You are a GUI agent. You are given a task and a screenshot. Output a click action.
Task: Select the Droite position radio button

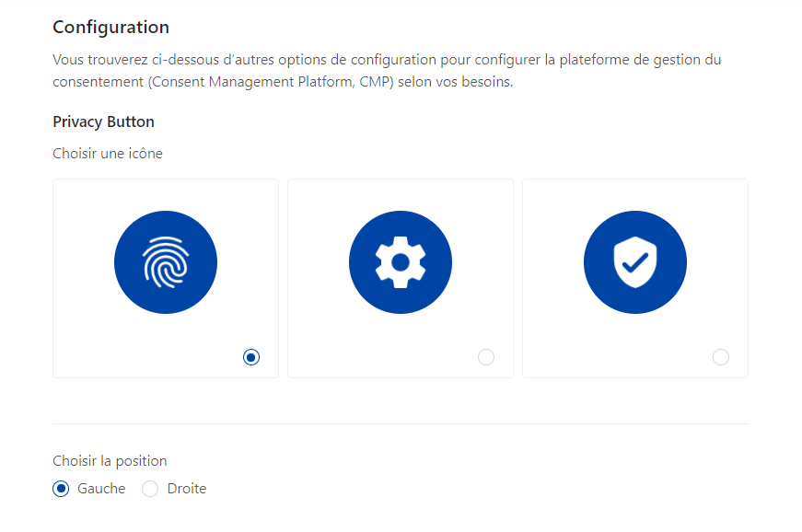150,489
